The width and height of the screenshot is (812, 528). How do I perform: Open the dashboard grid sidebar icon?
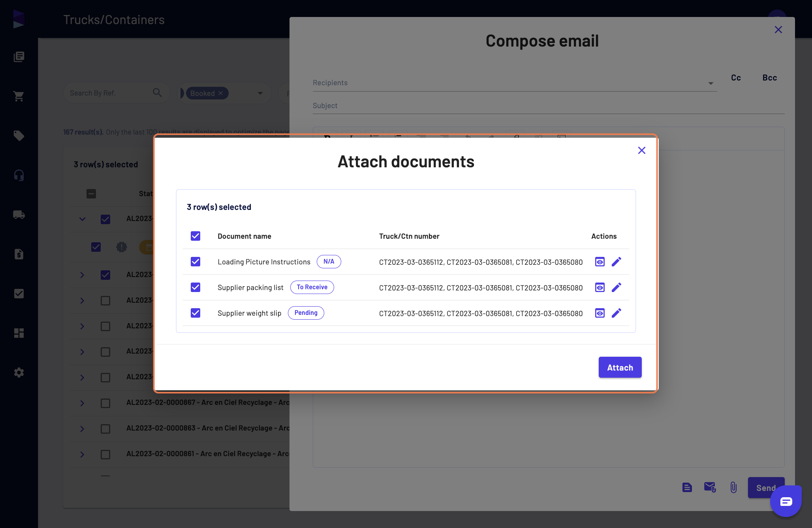[x=19, y=333]
